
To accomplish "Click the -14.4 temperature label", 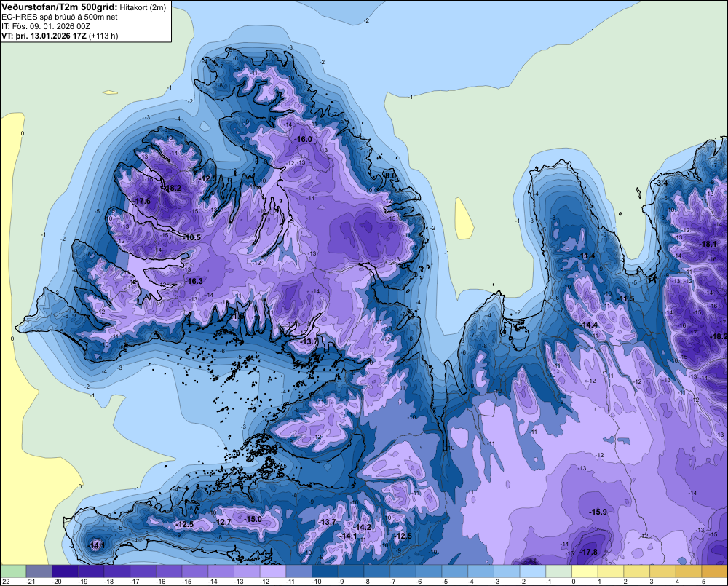I will [589, 325].
